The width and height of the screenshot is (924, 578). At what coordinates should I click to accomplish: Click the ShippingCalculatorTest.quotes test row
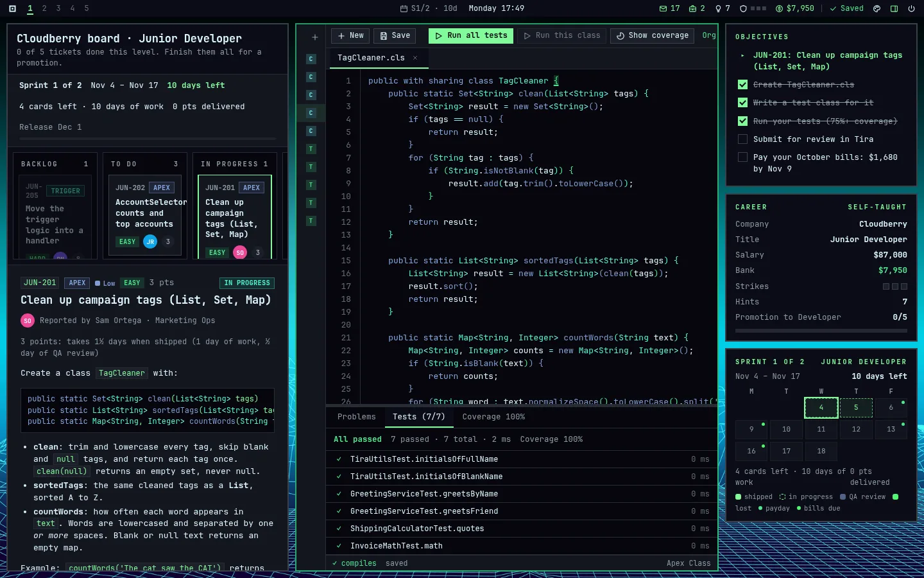522,529
